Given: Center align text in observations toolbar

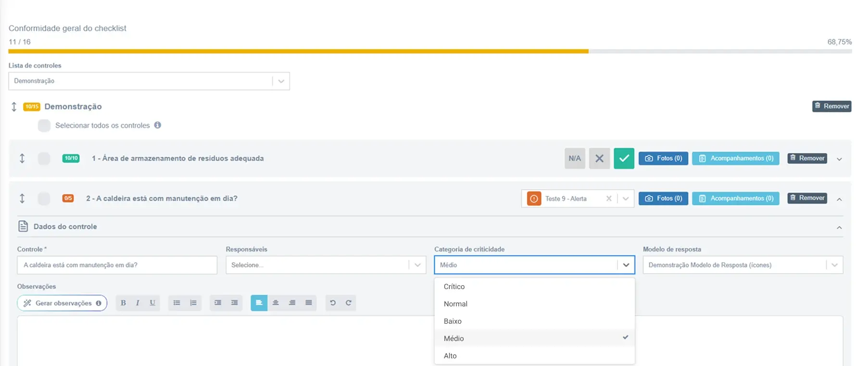Looking at the screenshot, I should [x=276, y=303].
